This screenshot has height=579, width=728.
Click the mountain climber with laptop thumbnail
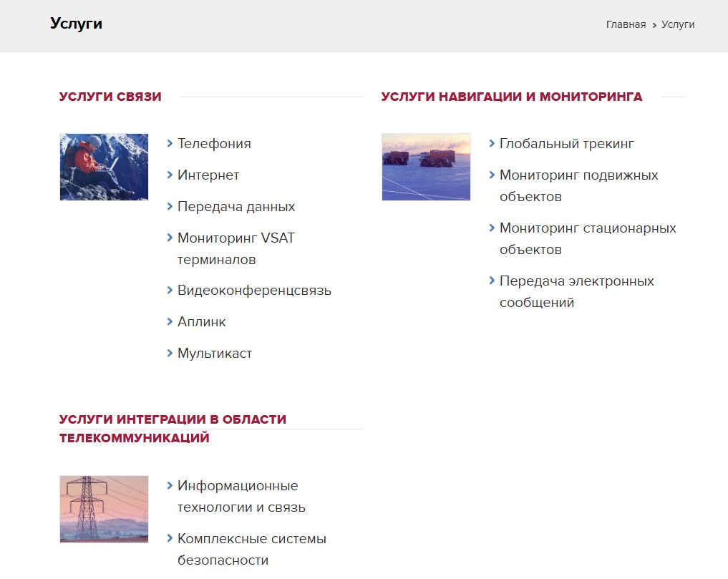click(x=104, y=167)
